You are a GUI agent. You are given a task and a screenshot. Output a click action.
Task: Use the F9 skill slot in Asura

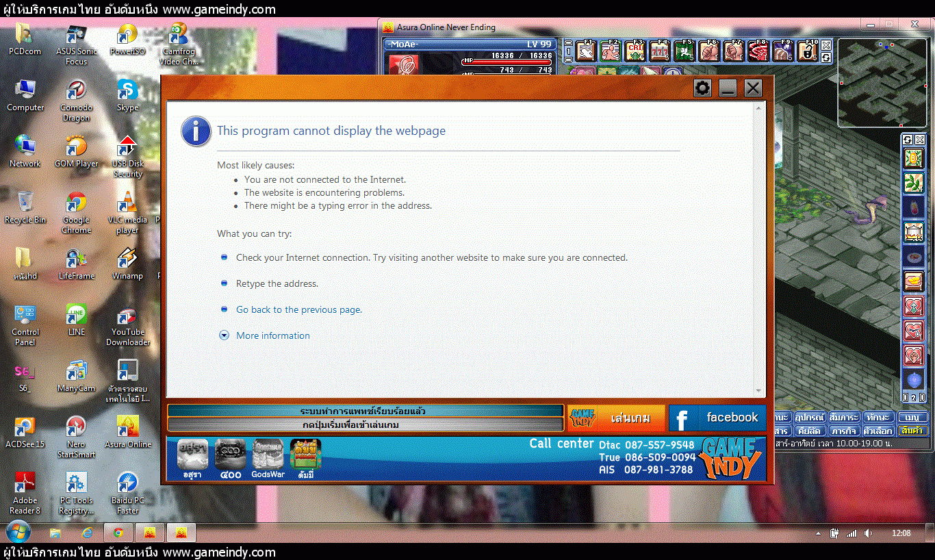coord(782,51)
